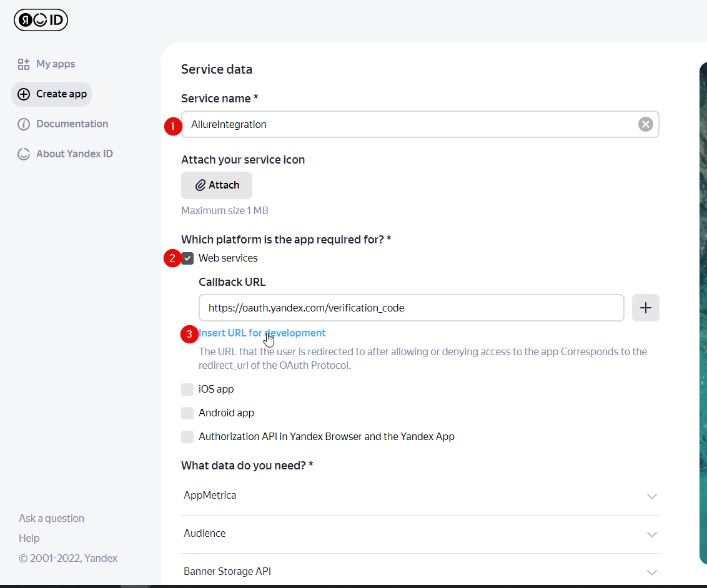
Task: Click the About Yandex ID icon
Action: point(23,154)
